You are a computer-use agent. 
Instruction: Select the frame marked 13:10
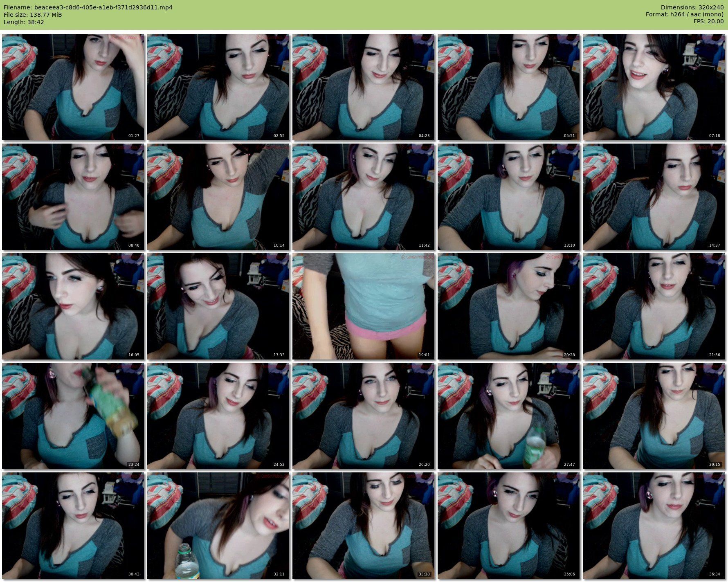pos(508,197)
